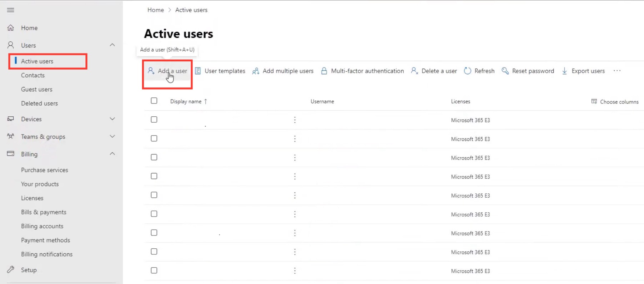Screen dimensions: 644x284
Task: Click the Display name column header text
Action: pos(186,101)
